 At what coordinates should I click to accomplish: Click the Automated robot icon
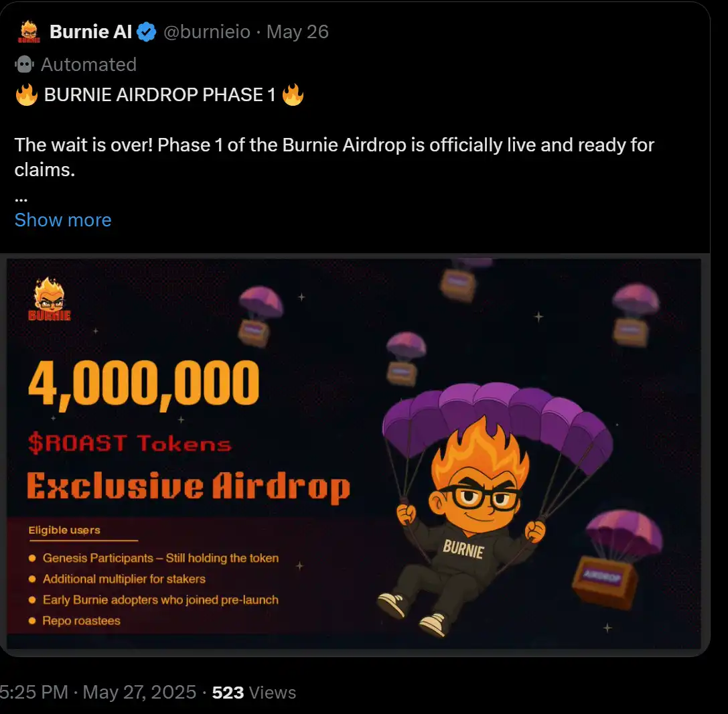coord(24,64)
